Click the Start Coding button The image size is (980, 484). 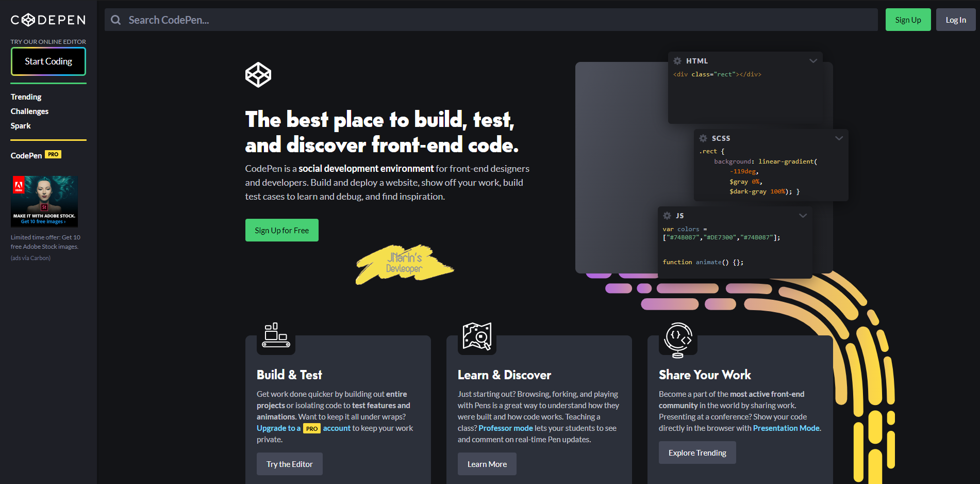coord(48,61)
